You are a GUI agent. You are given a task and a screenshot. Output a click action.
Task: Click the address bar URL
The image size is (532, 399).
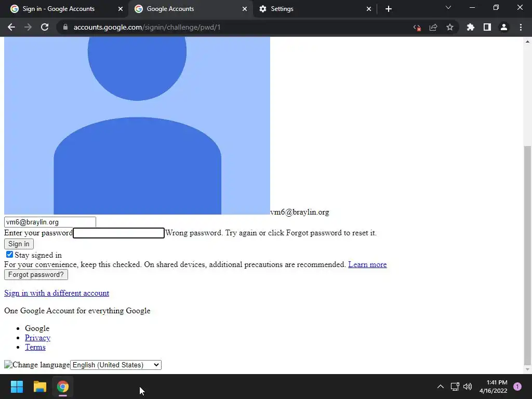(147, 27)
